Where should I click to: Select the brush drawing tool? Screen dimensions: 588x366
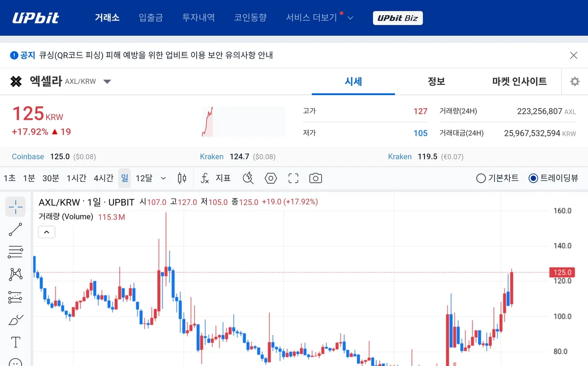(16, 320)
